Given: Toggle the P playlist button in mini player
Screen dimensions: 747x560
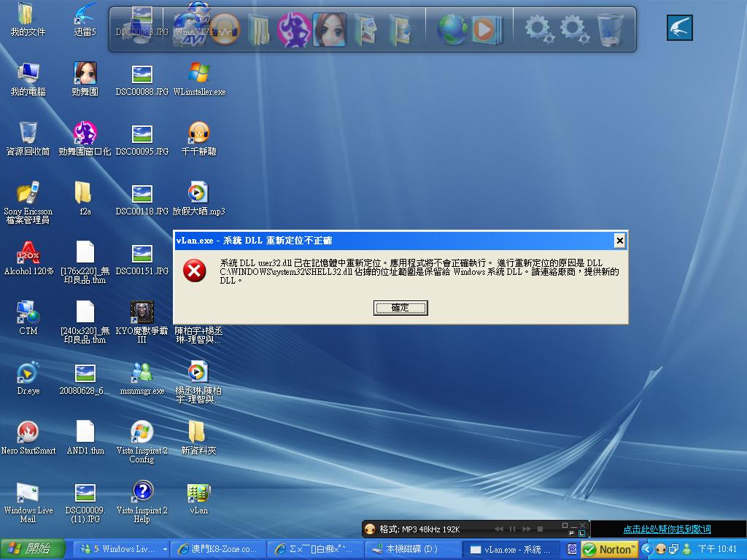Looking at the screenshot, I should tap(572, 533).
